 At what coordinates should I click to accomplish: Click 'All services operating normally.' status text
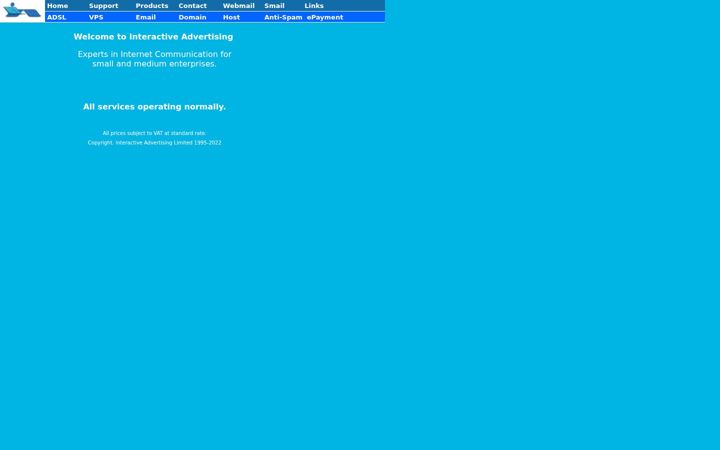[x=154, y=107]
